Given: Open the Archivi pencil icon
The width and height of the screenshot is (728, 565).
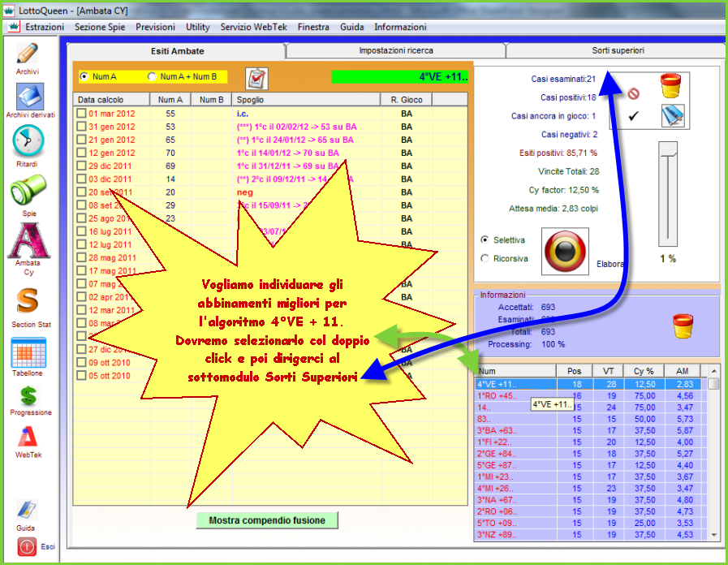Looking at the screenshot, I should pyautogui.click(x=28, y=54).
